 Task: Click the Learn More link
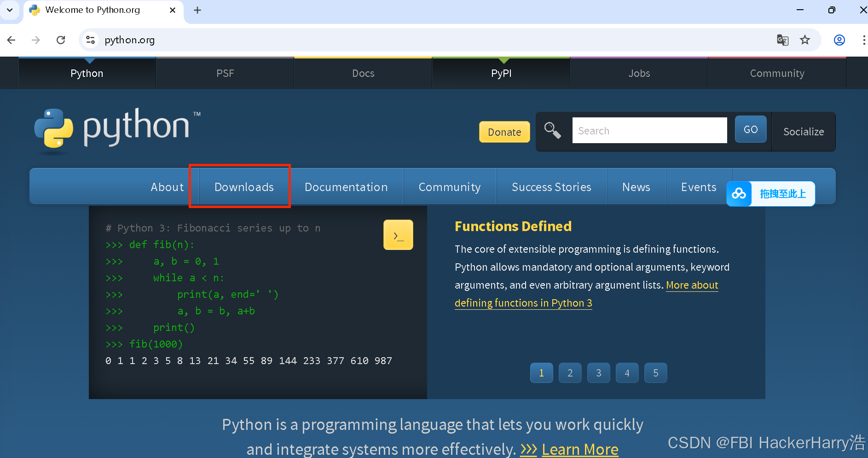(x=580, y=449)
